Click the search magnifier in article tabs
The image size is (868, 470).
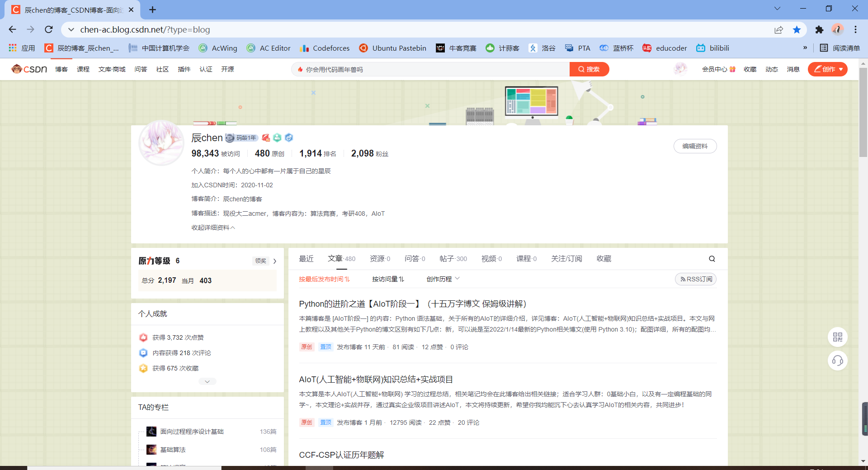coord(712,259)
